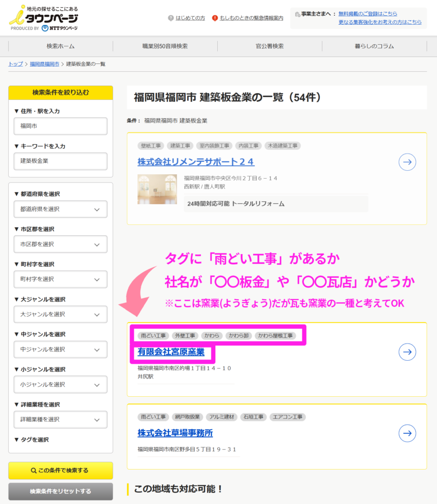Click この条件で検索する button
Image resolution: width=437 pixels, height=504 pixels.
pos(61,471)
